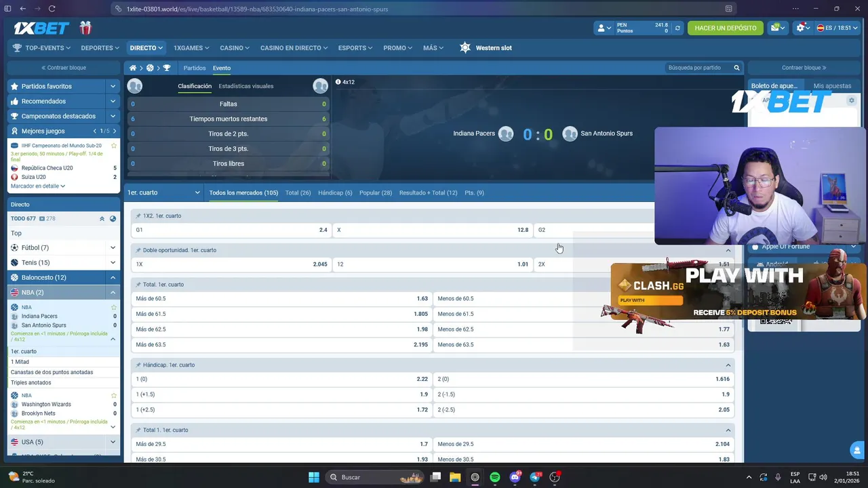Switch to Estadísticas visuales tab

[x=246, y=86]
